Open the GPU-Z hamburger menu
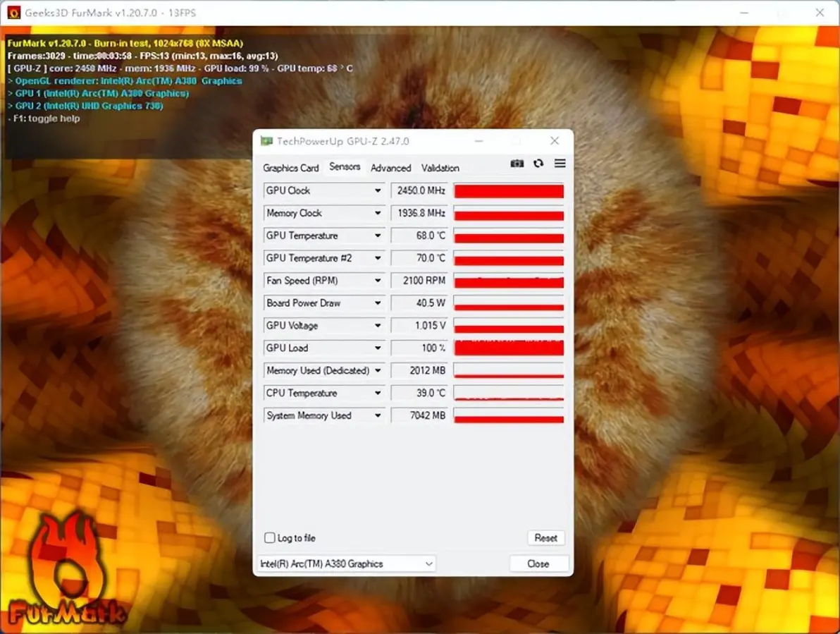Image resolution: width=840 pixels, height=634 pixels. pos(560,163)
